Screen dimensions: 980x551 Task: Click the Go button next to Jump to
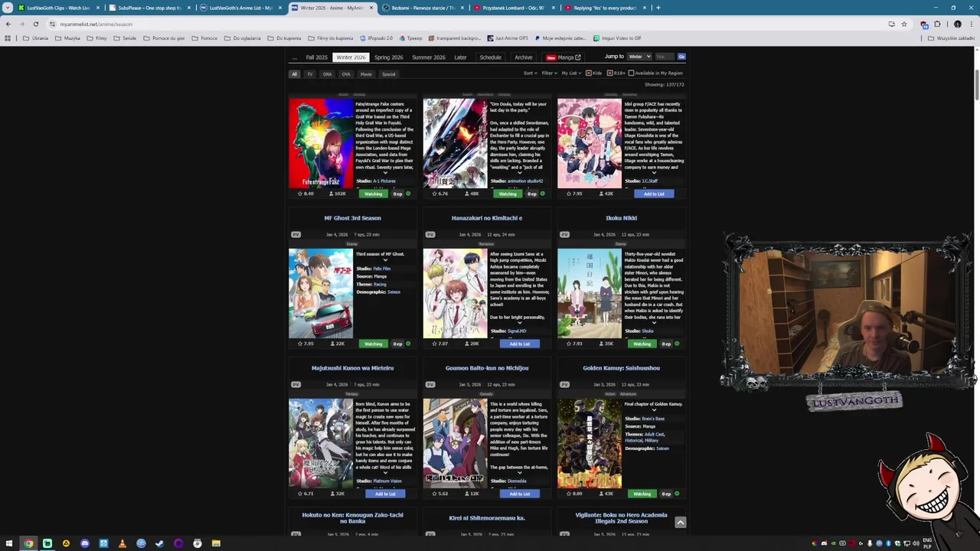coord(681,57)
